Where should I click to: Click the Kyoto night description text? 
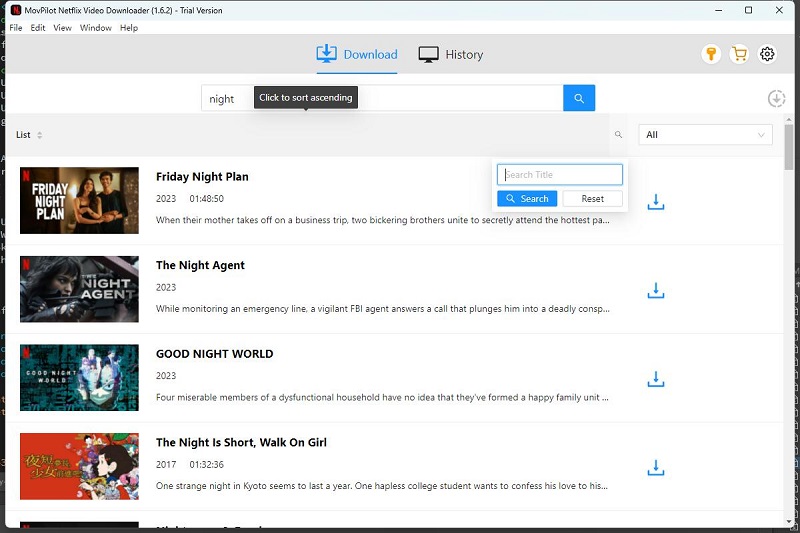382,486
